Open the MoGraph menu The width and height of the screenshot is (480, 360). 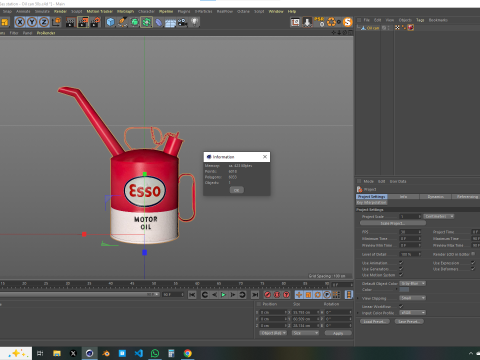(x=125, y=11)
